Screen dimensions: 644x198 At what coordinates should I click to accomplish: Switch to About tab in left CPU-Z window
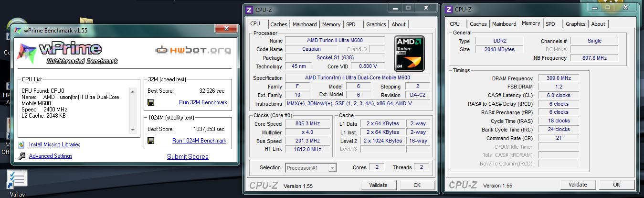pyautogui.click(x=399, y=24)
